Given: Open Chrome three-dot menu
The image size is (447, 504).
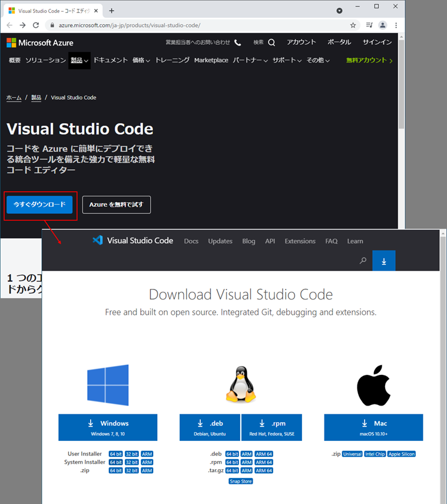Looking at the screenshot, I should (x=396, y=25).
